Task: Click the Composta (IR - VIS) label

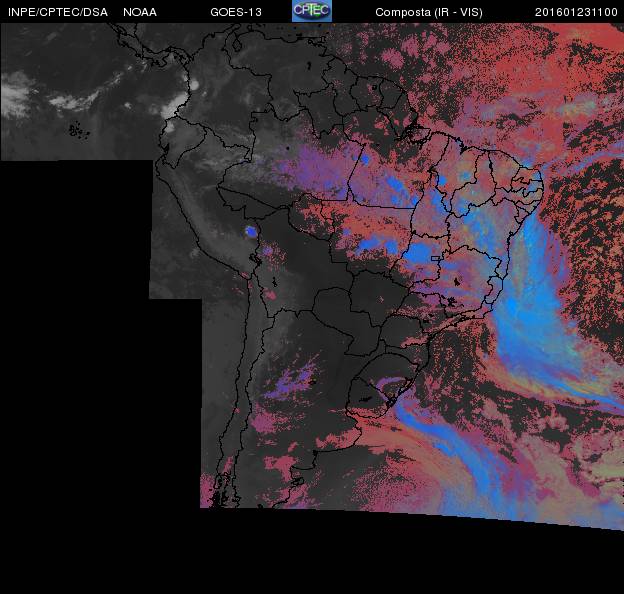Action: [x=429, y=12]
